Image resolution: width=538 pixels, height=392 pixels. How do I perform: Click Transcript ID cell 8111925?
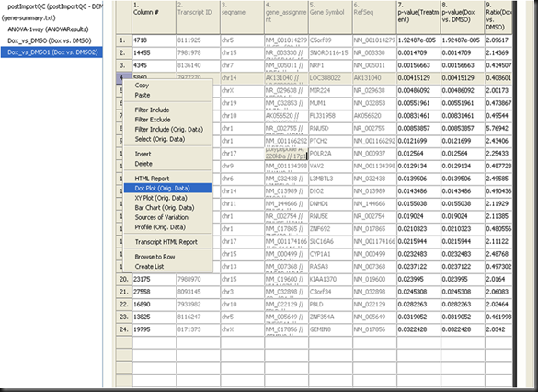(x=198, y=40)
